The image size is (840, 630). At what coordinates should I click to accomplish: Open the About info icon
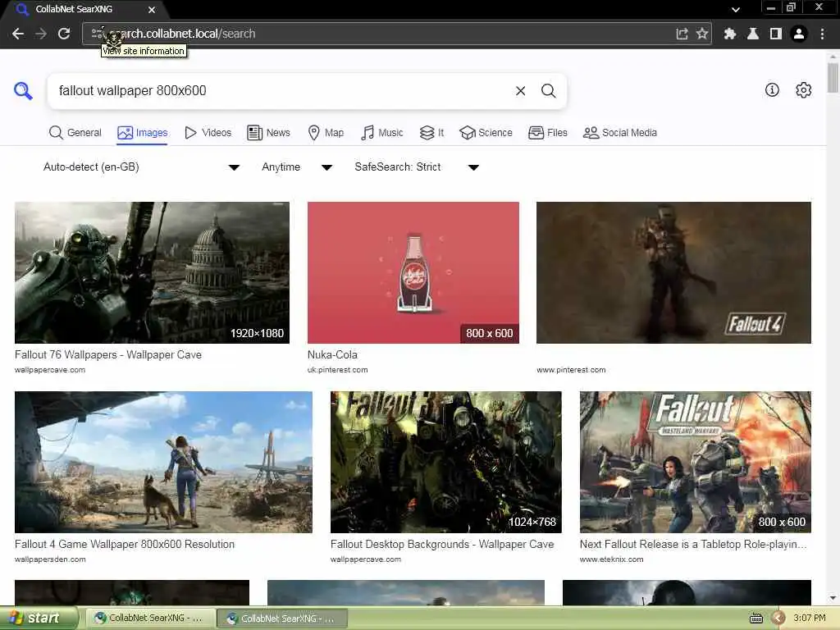point(772,90)
